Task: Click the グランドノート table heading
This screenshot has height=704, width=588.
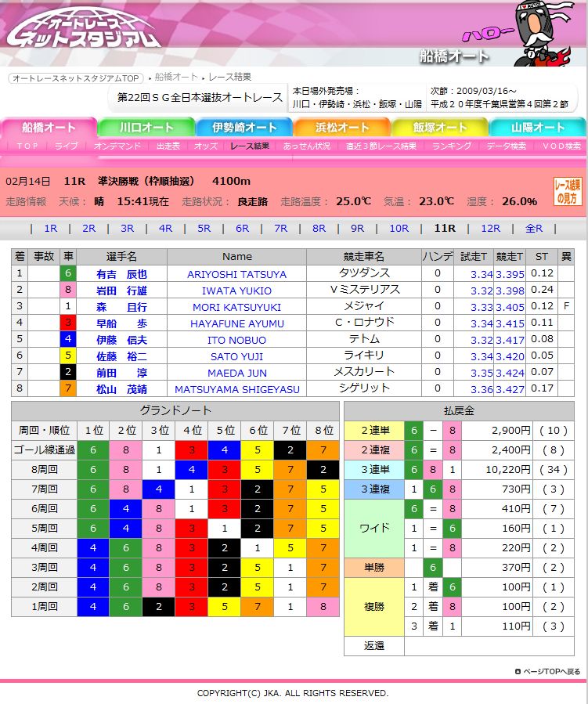Action: 175,410
